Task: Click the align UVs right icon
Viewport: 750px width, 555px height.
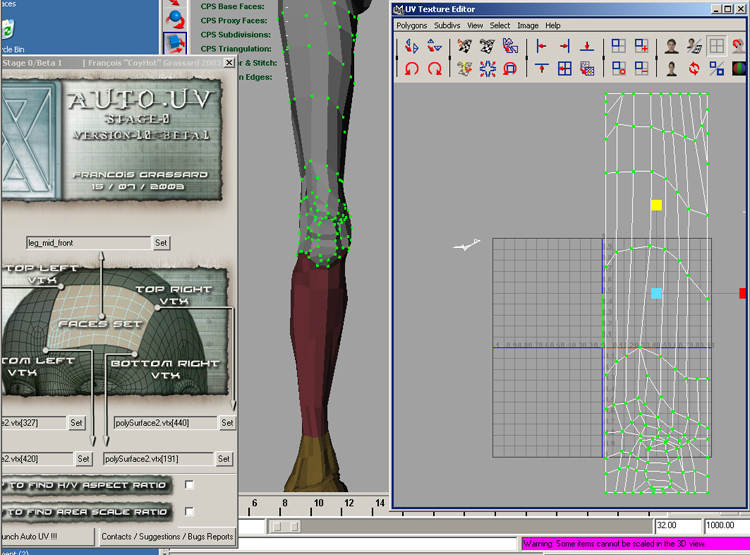Action: 564,46
